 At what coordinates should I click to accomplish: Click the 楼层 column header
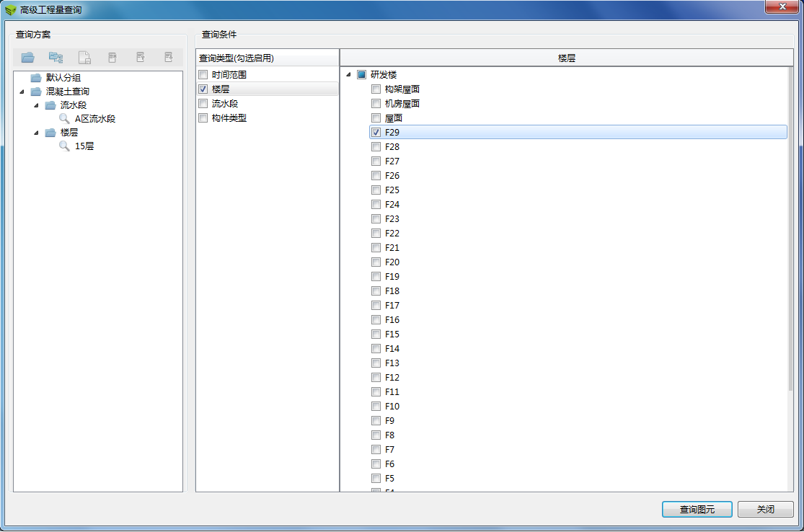pyautogui.click(x=567, y=58)
